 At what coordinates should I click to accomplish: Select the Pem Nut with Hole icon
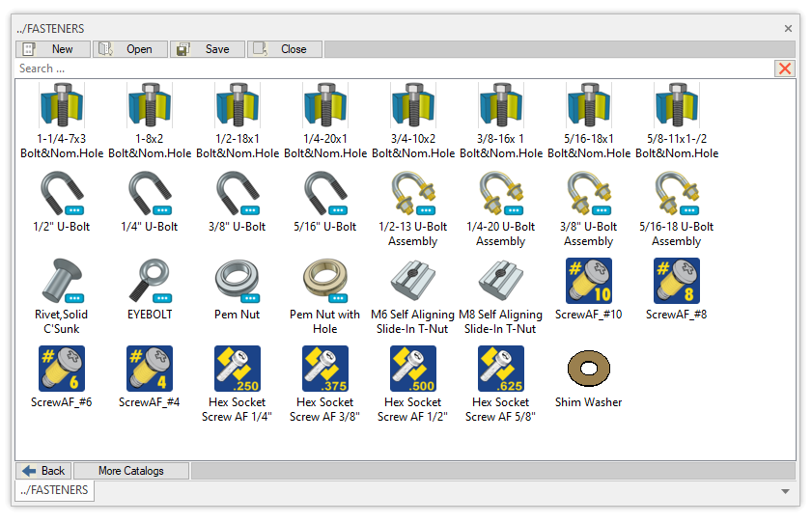coord(324,281)
